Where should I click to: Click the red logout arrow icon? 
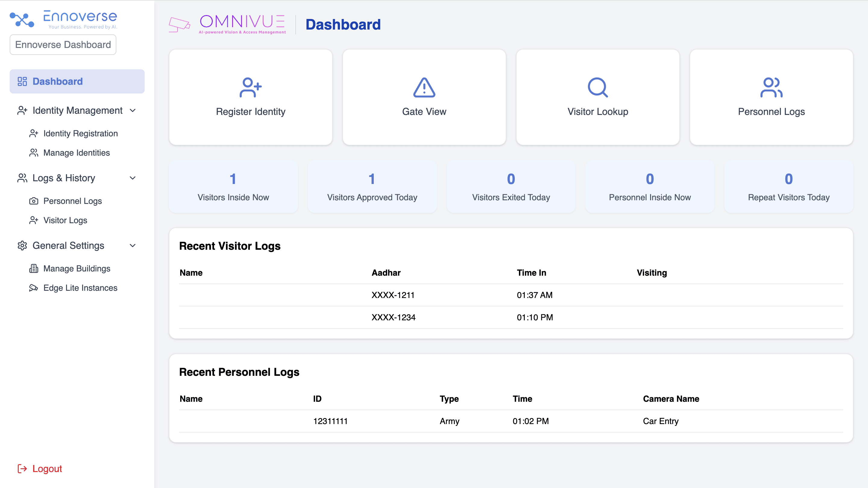coord(22,468)
